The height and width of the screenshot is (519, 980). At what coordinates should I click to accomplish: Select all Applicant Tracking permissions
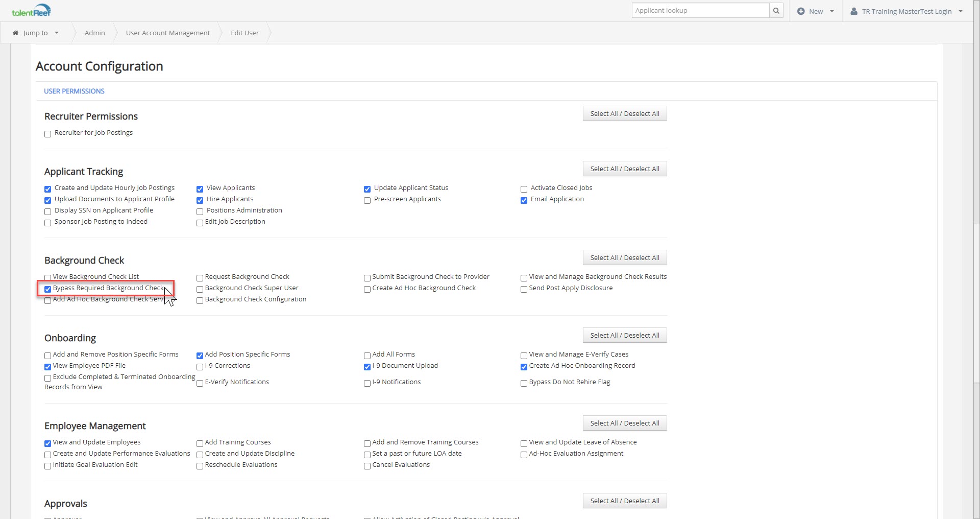pyautogui.click(x=624, y=169)
